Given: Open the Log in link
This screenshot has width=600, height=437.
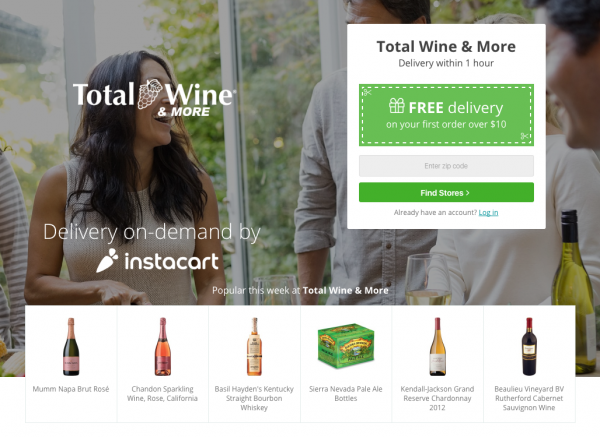Looking at the screenshot, I should 488,212.
